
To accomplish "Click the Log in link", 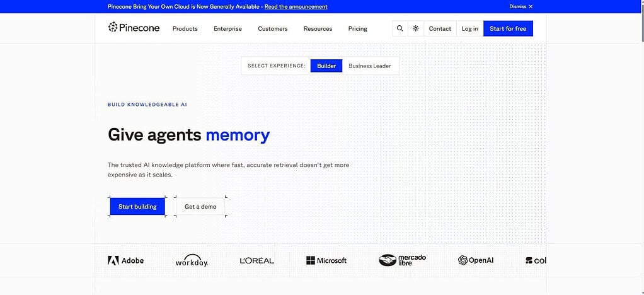I will 470,29.
